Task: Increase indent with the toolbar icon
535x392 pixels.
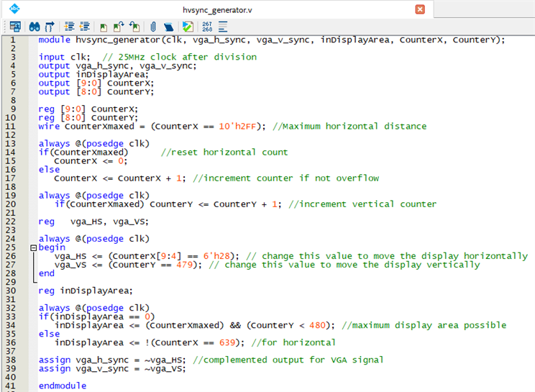Action: point(68,27)
